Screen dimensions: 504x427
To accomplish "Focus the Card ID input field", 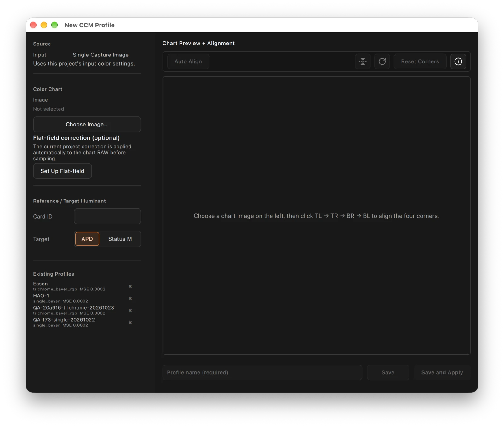I will tap(107, 216).
